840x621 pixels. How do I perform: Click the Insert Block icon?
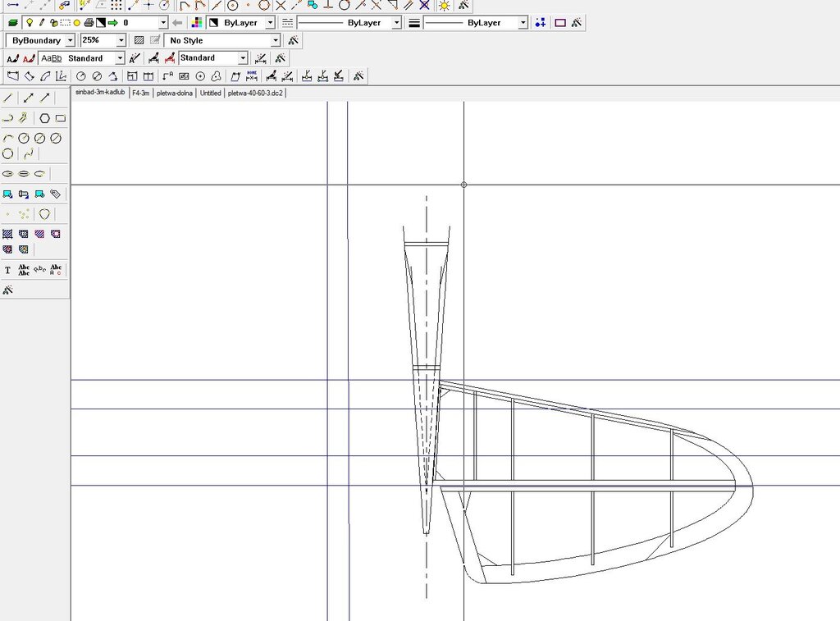tap(8, 194)
